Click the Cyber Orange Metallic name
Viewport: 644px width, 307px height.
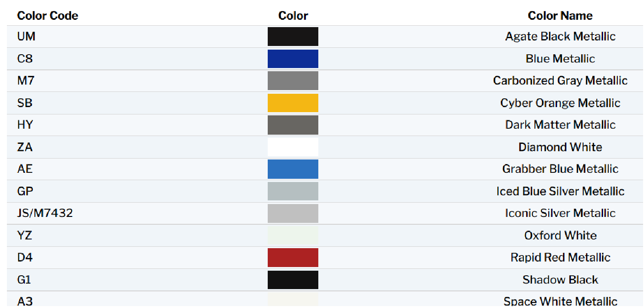(x=560, y=103)
